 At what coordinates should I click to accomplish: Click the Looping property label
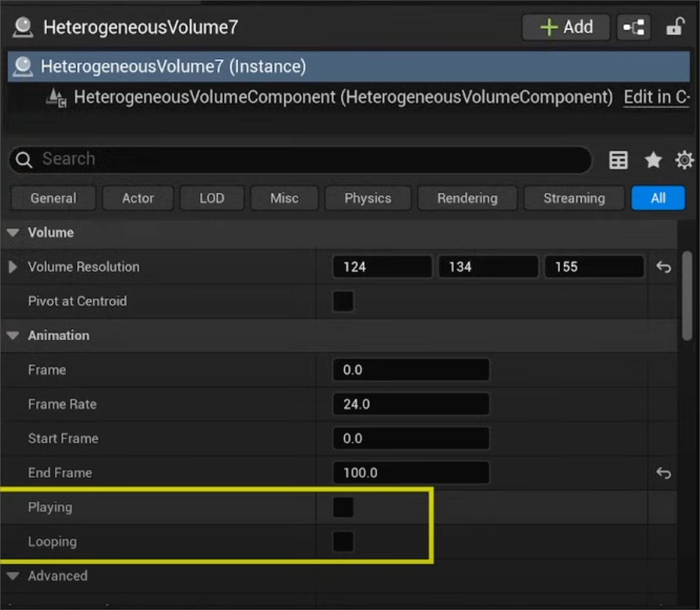click(52, 541)
